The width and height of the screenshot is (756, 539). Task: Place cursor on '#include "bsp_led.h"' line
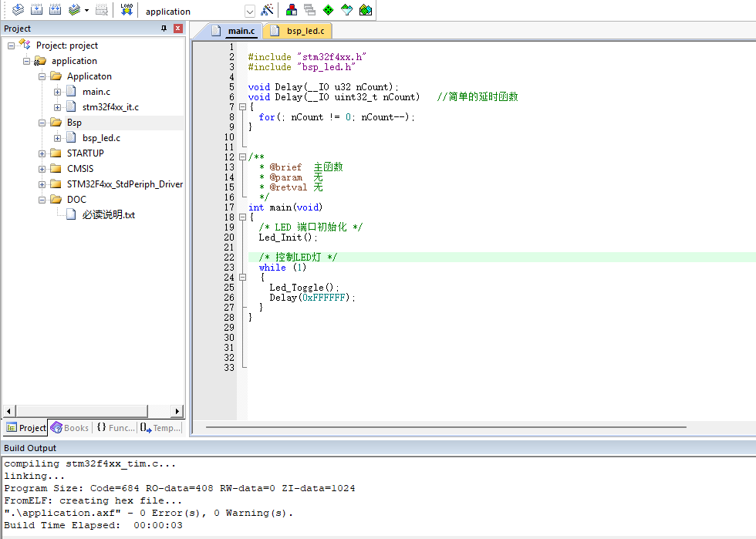[302, 67]
